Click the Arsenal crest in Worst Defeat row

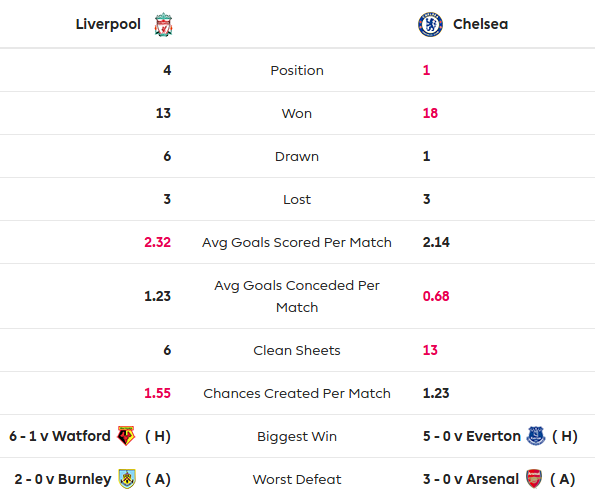click(x=534, y=479)
